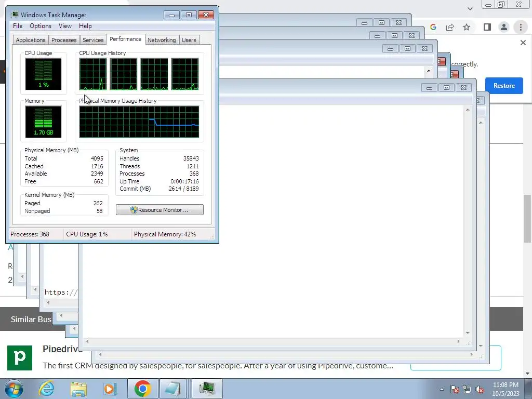The image size is (532, 399).
Task: Click the Cached memory value 1716
Action: [97, 166]
